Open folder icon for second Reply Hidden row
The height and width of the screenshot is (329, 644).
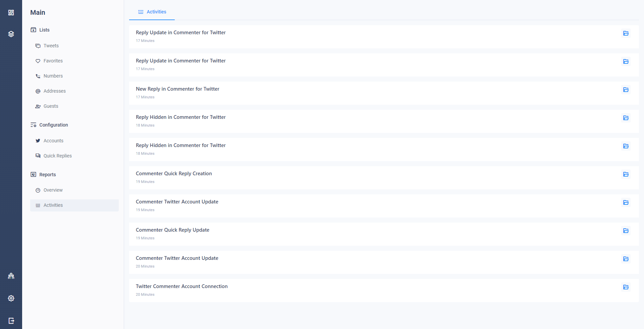626,146
